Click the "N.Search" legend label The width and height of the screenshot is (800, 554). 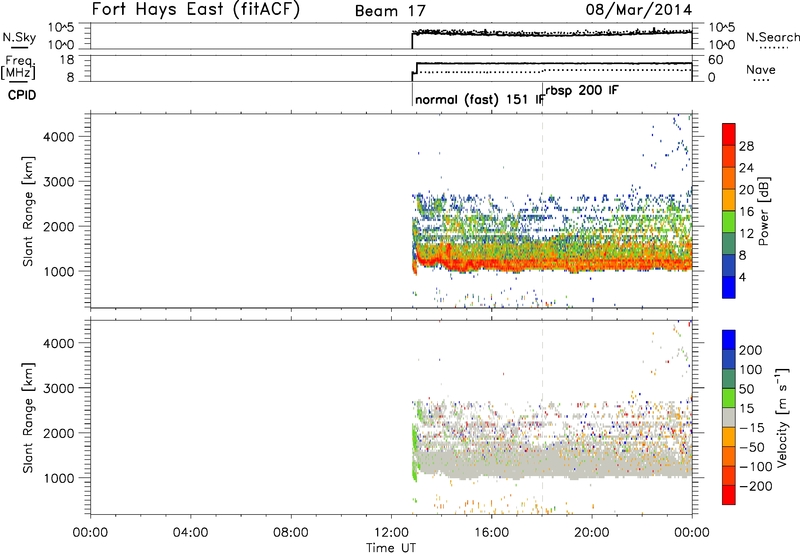pos(773,37)
